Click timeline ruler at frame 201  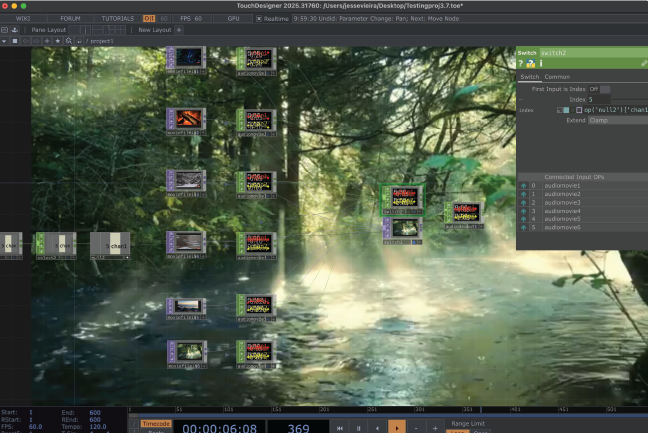pyautogui.click(x=324, y=409)
